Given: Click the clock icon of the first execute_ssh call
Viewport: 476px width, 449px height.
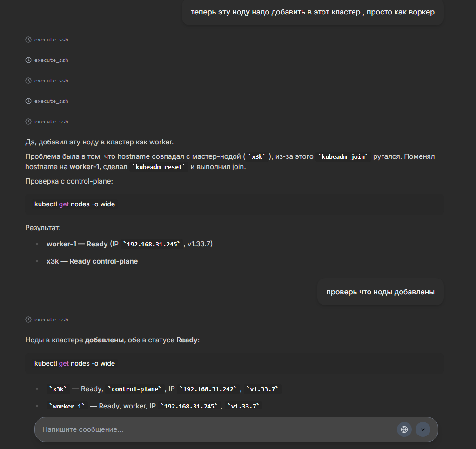Looking at the screenshot, I should point(28,40).
